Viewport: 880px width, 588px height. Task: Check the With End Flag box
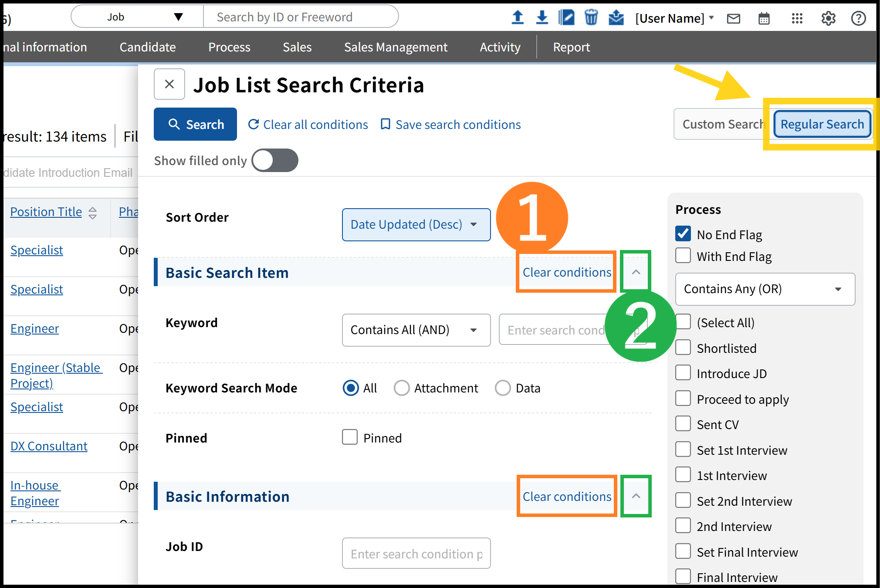[x=683, y=256]
